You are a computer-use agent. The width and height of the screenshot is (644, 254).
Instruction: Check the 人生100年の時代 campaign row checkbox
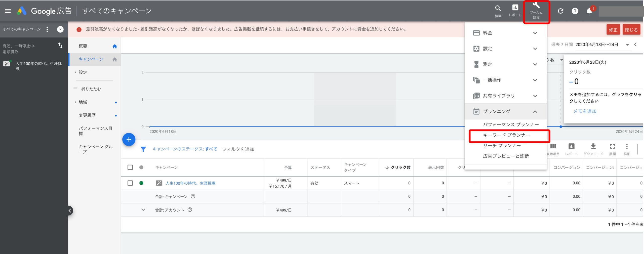[130, 183]
